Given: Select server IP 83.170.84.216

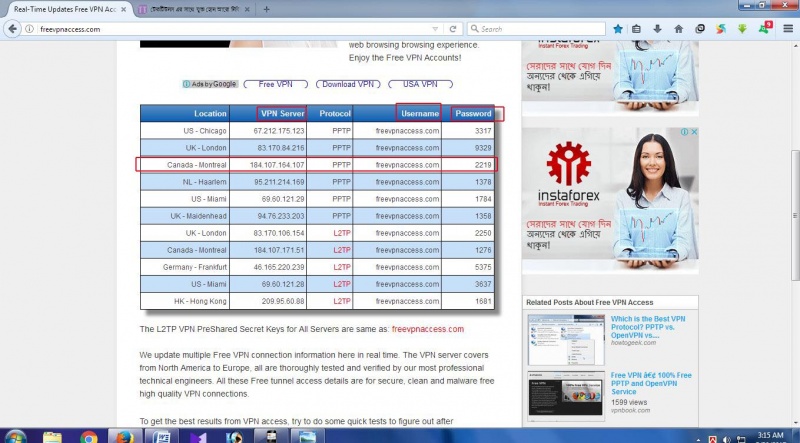Looking at the screenshot, I should pos(281,148).
